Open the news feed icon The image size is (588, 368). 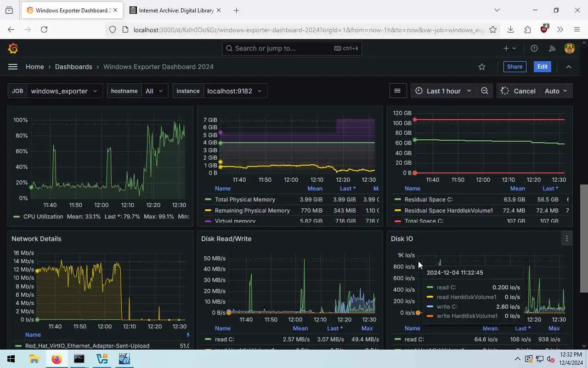tap(552, 48)
